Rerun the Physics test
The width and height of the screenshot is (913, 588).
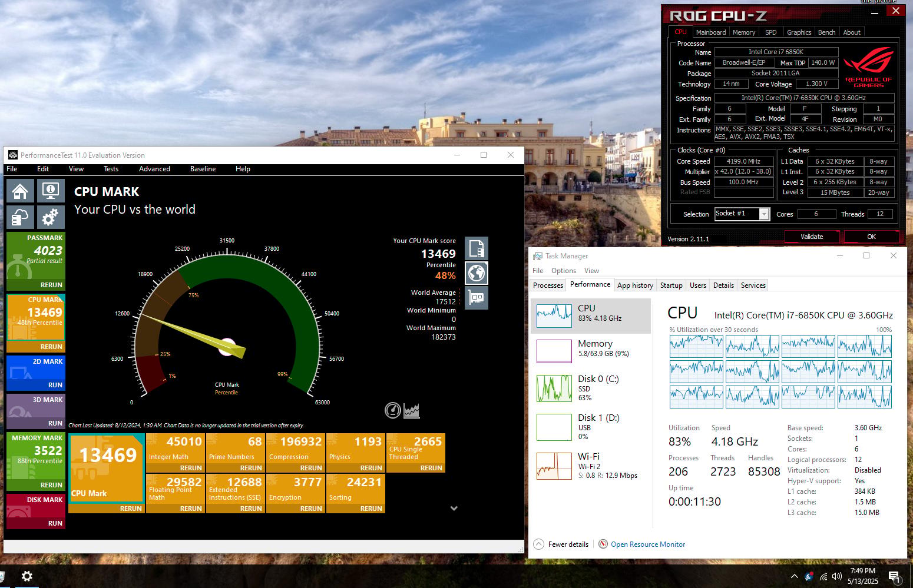[371, 468]
